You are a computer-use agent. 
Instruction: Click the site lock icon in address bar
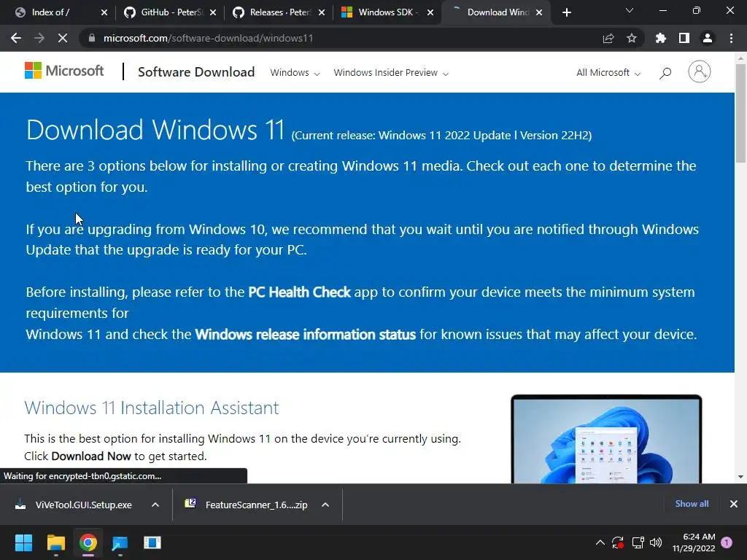tap(92, 38)
